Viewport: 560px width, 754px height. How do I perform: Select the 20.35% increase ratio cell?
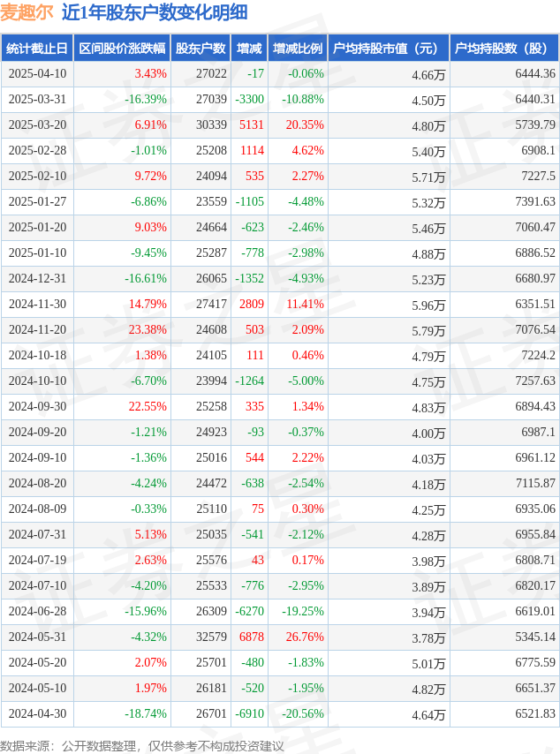305,124
